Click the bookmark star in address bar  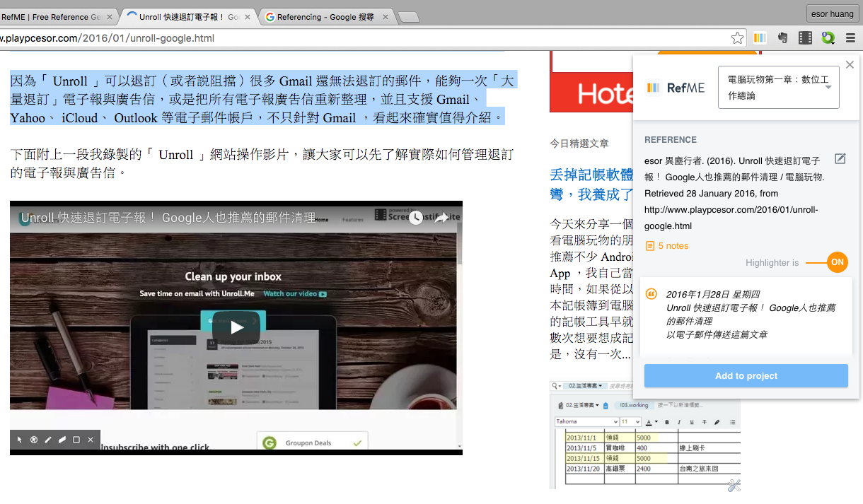click(738, 38)
